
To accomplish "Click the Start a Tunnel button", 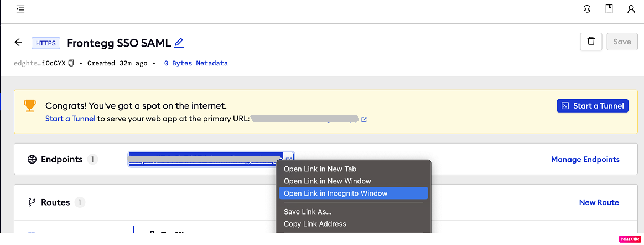I will [592, 106].
